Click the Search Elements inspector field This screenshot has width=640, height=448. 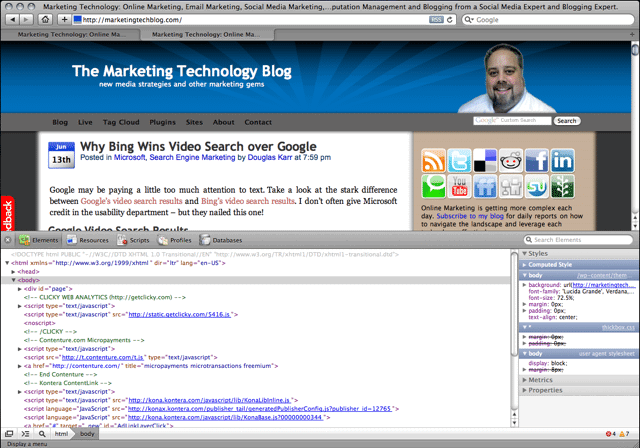click(x=578, y=240)
